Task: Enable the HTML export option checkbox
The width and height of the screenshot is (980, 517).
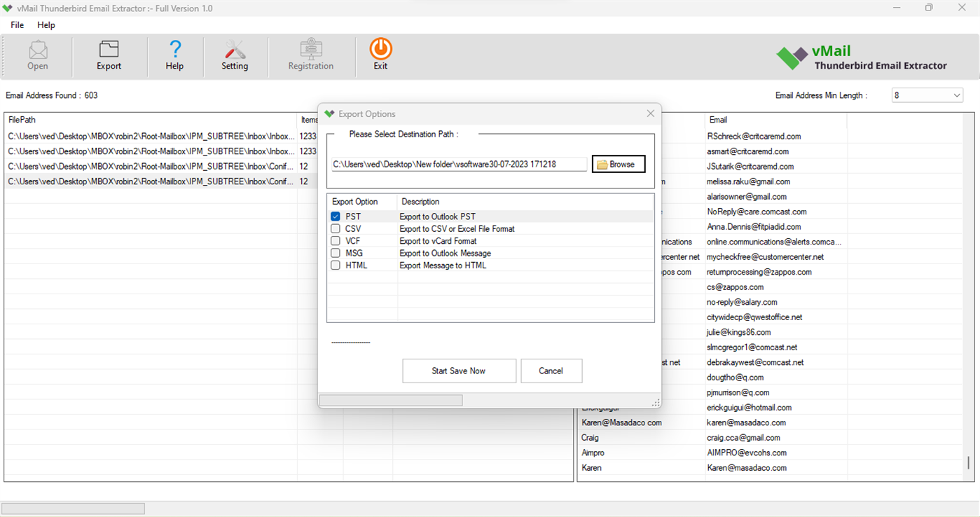Action: [336, 265]
